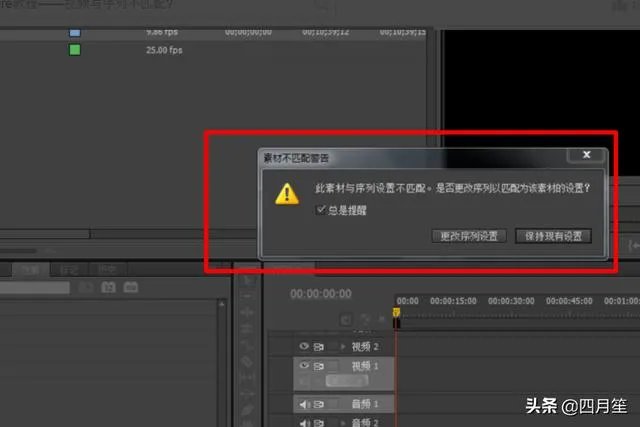The image size is (640, 427).
Task: Click the effects panel search field
Action: point(35,288)
